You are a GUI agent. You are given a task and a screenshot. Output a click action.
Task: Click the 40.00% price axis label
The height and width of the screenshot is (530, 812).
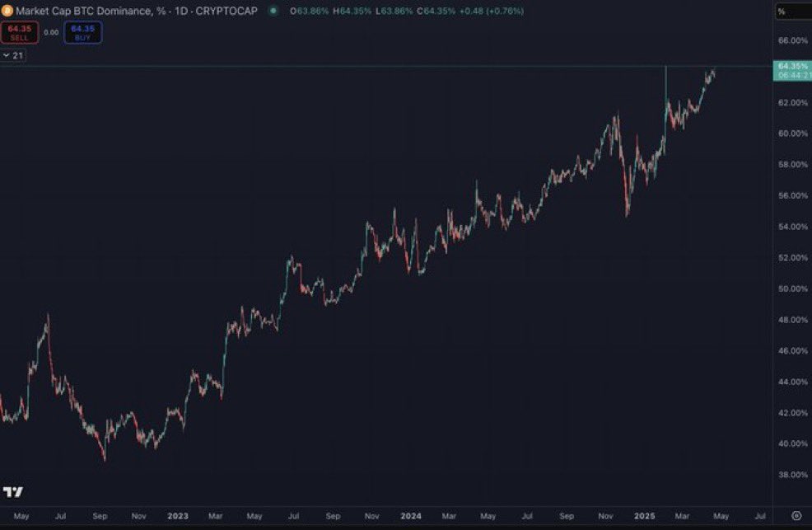tap(792, 443)
